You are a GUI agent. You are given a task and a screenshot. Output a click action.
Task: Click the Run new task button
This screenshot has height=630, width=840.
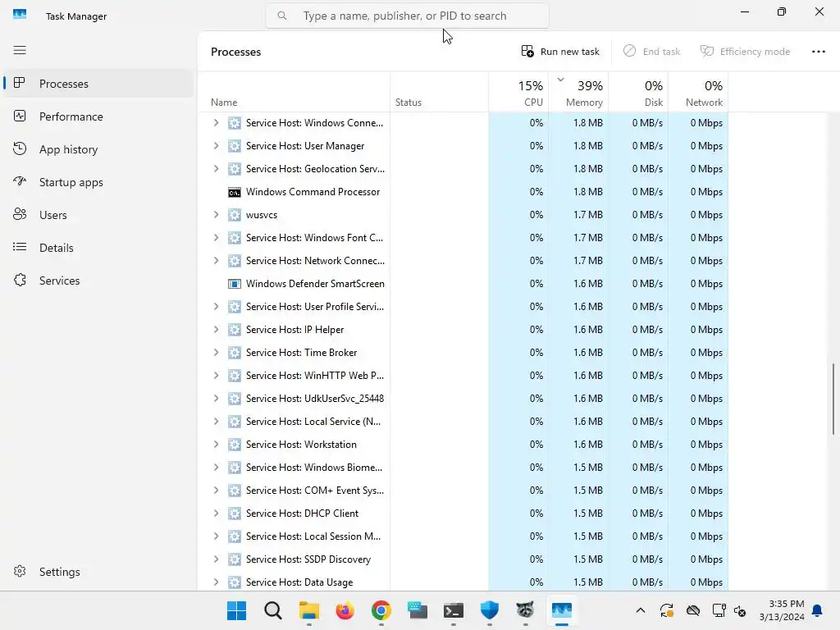coord(560,52)
